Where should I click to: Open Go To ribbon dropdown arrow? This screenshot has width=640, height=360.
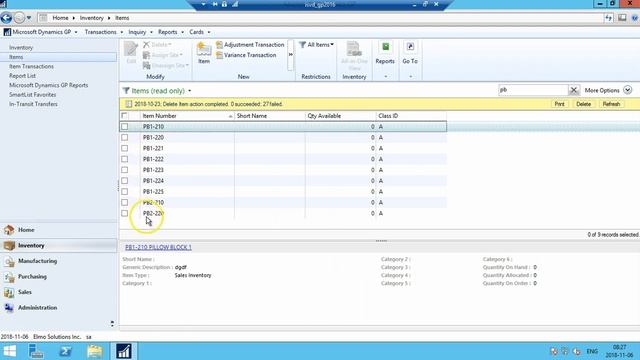[x=410, y=76]
